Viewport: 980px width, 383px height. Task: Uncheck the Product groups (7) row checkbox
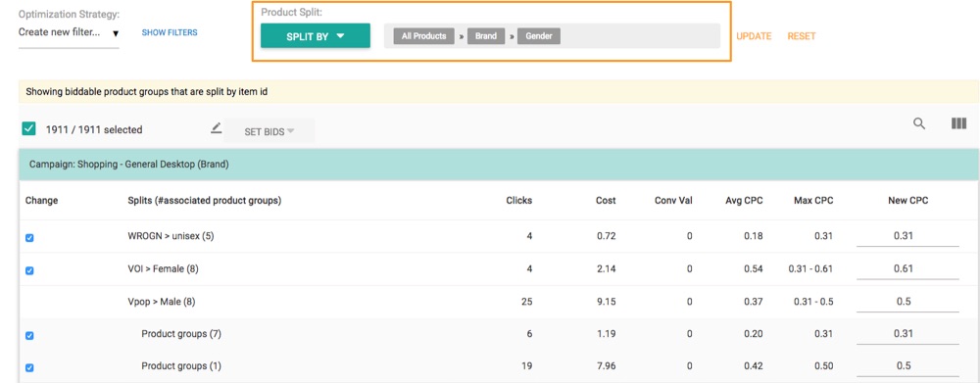coord(29,336)
